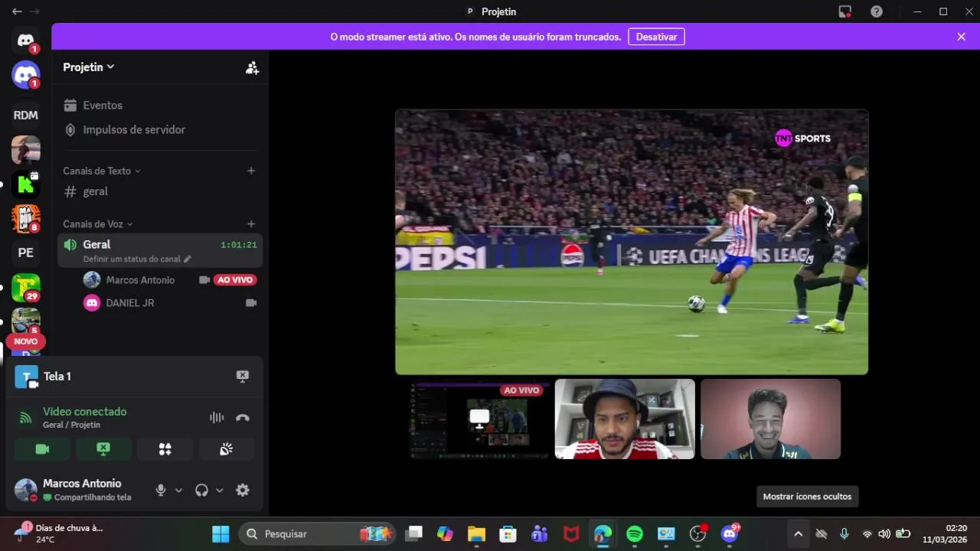
Task: Go back with the title bar arrow
Action: point(17,11)
